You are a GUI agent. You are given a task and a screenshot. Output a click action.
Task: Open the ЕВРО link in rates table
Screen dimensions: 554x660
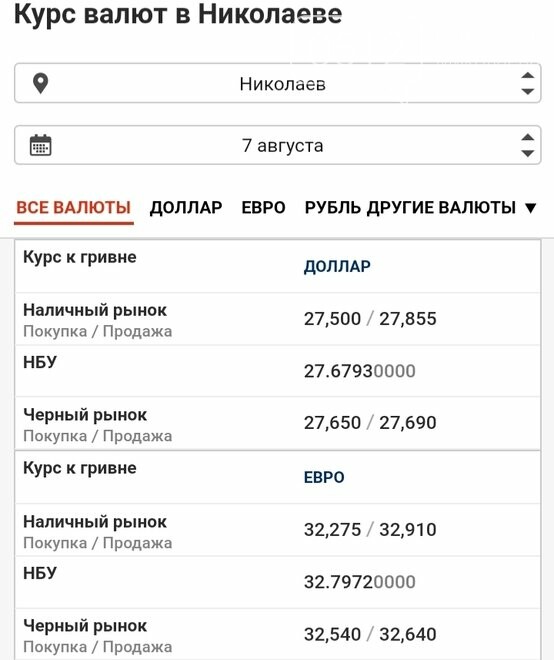pos(324,477)
